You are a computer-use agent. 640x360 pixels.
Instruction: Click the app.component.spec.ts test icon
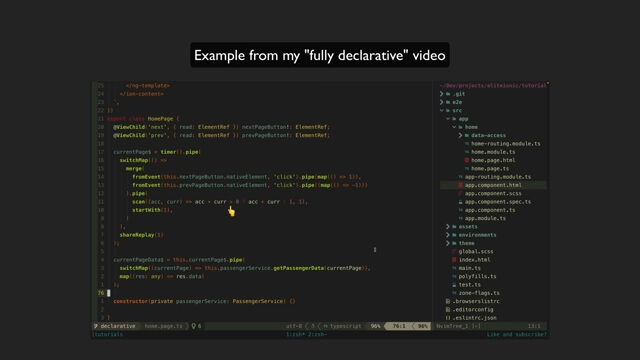pos(460,202)
